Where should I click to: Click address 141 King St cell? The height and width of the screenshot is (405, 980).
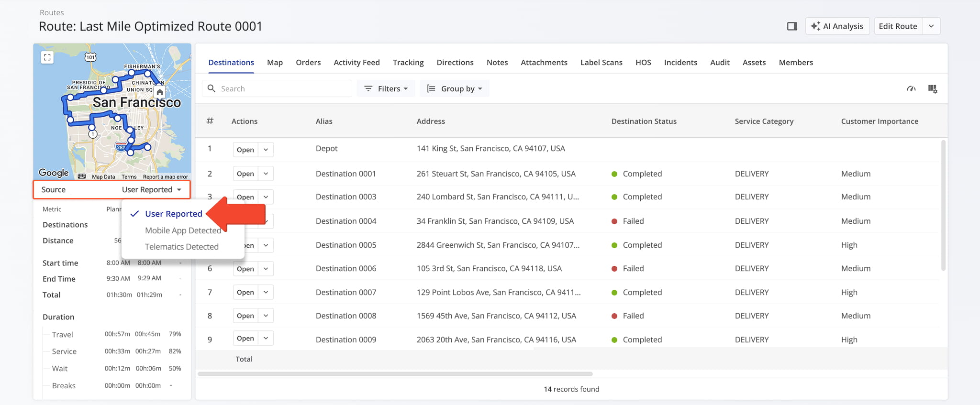490,149
